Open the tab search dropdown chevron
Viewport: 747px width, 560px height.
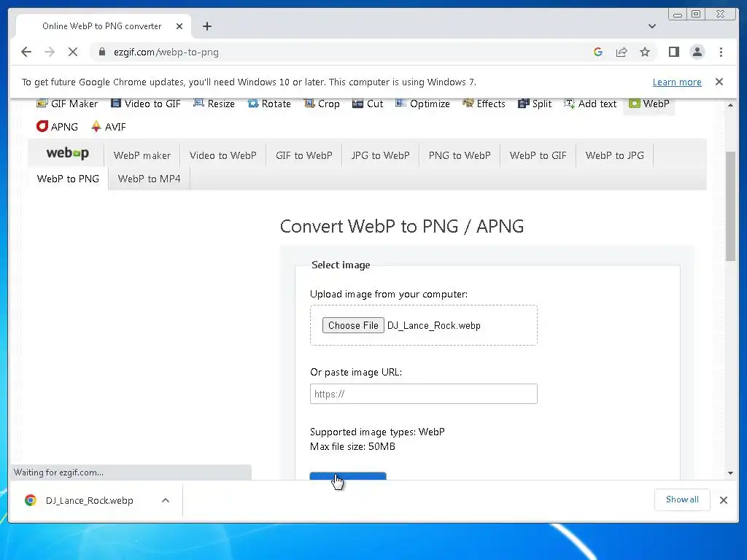pos(652,26)
